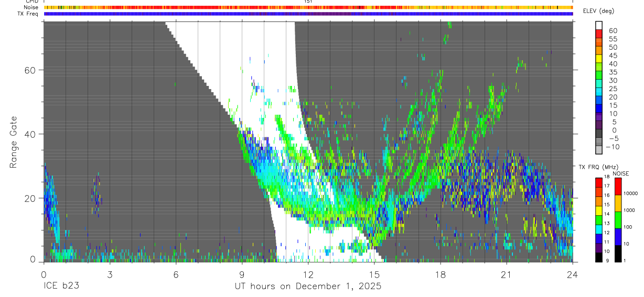Click the colored Noise strip above the plot

[x=308, y=7]
